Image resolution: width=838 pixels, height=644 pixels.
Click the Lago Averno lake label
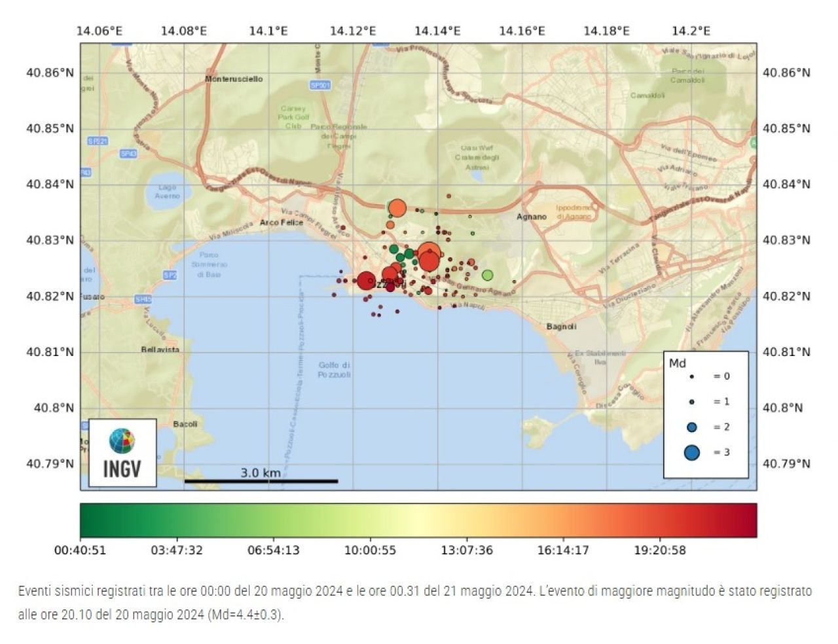coord(167,192)
